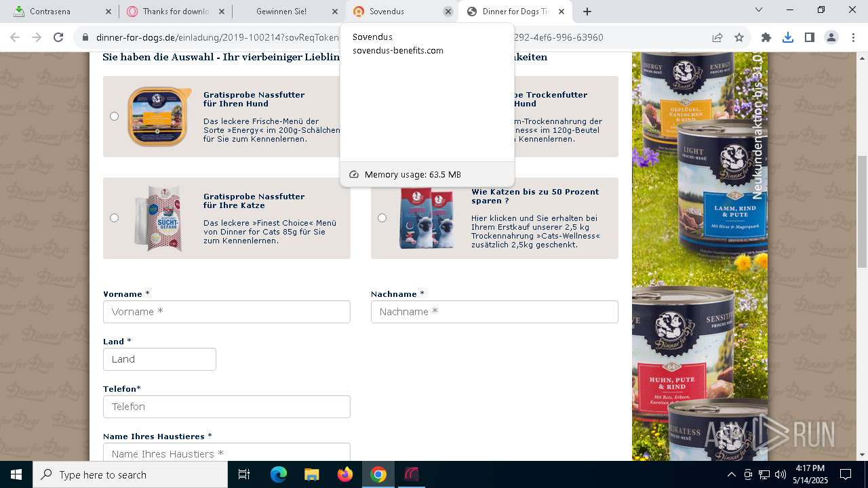Click the dog wet food tray image
The width and height of the screenshot is (868, 488).
(159, 117)
